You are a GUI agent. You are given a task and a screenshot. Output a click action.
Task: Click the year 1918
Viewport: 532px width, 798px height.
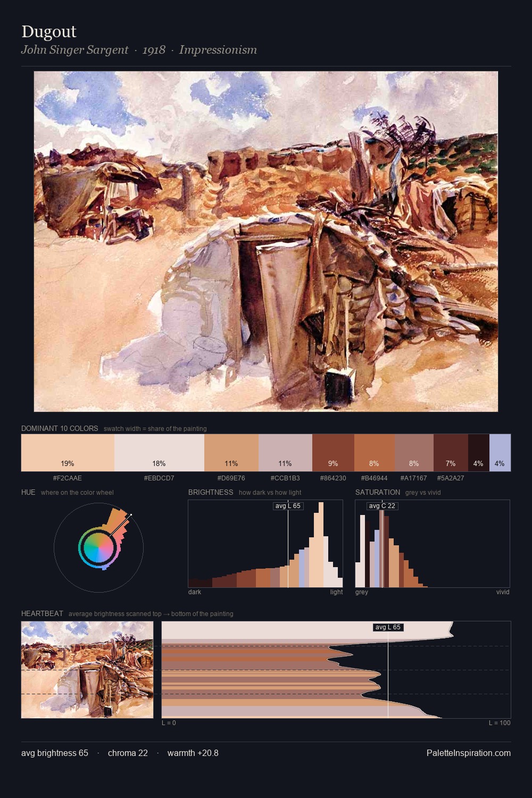pos(154,50)
